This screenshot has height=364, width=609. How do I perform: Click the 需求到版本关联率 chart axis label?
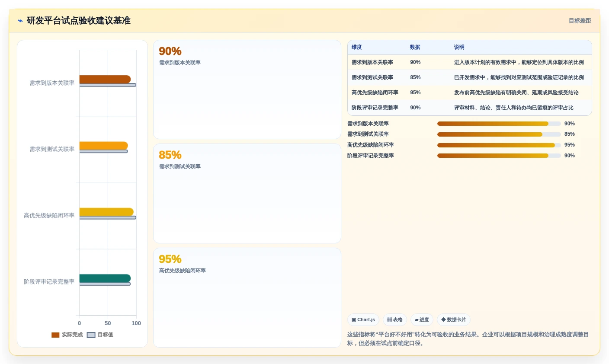(x=52, y=83)
